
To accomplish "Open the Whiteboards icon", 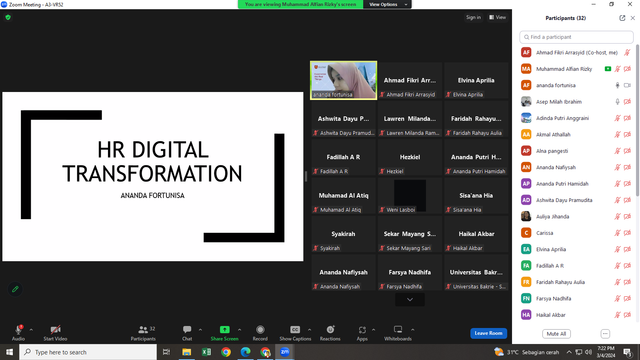I will [x=398, y=329].
